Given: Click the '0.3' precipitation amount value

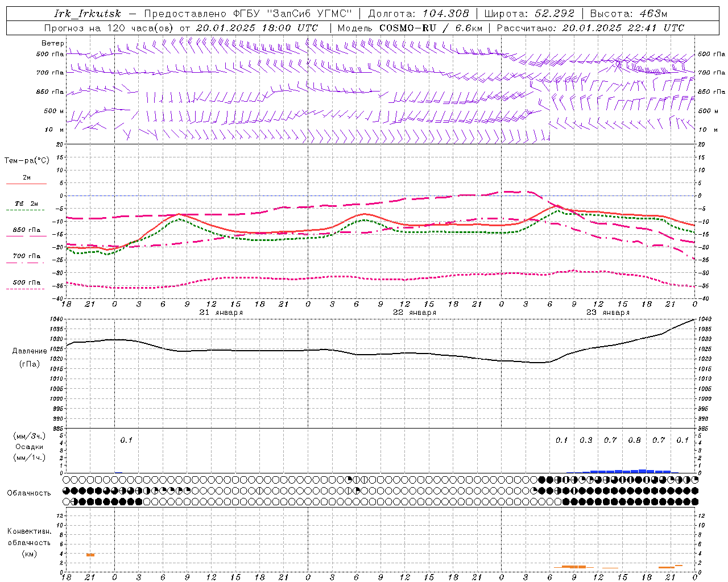Looking at the screenshot, I should pyautogui.click(x=586, y=440).
